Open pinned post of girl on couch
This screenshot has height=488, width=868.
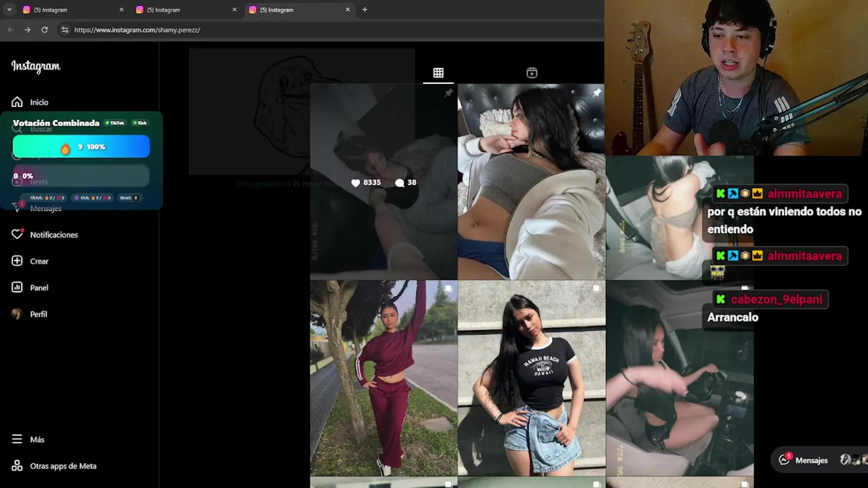pyautogui.click(x=531, y=182)
